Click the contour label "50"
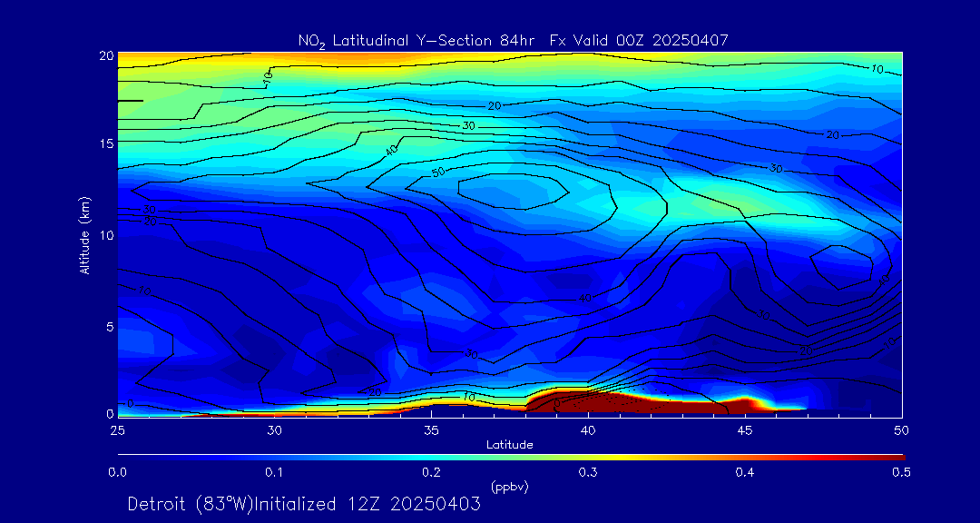Screen dimensions: 980x523 click(x=439, y=172)
